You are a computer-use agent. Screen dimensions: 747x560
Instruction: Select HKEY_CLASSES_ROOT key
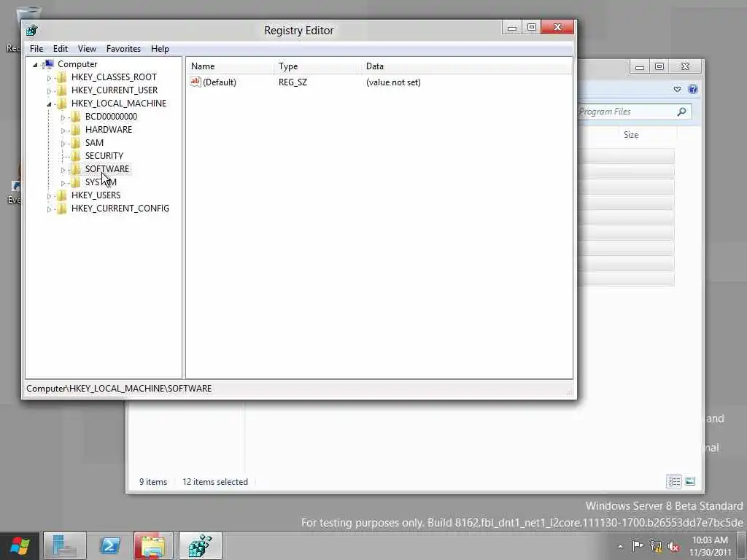coord(114,77)
